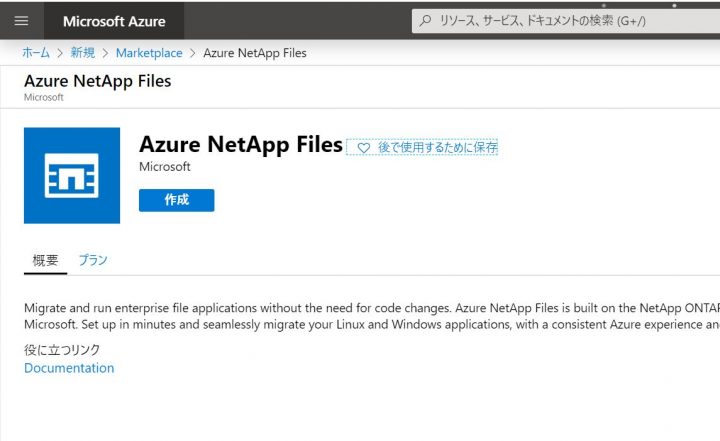This screenshot has height=441, width=720.
Task: Click the chevron after the Marketplace breadcrumb
Action: pos(193,52)
